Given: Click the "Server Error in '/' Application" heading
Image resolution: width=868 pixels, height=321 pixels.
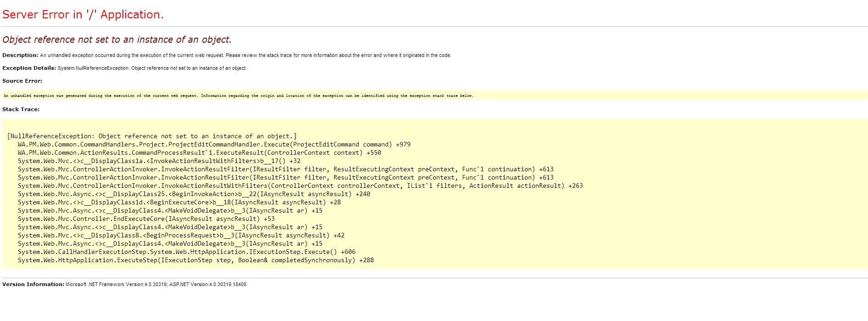Looking at the screenshot, I should click(83, 15).
